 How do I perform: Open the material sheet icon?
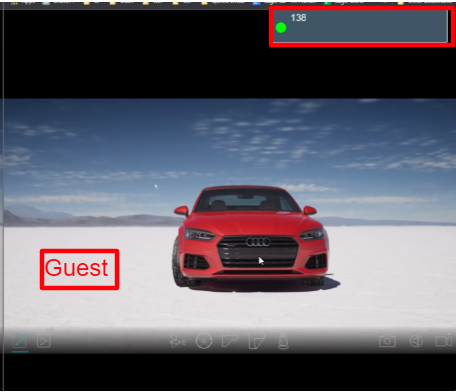coord(256,341)
